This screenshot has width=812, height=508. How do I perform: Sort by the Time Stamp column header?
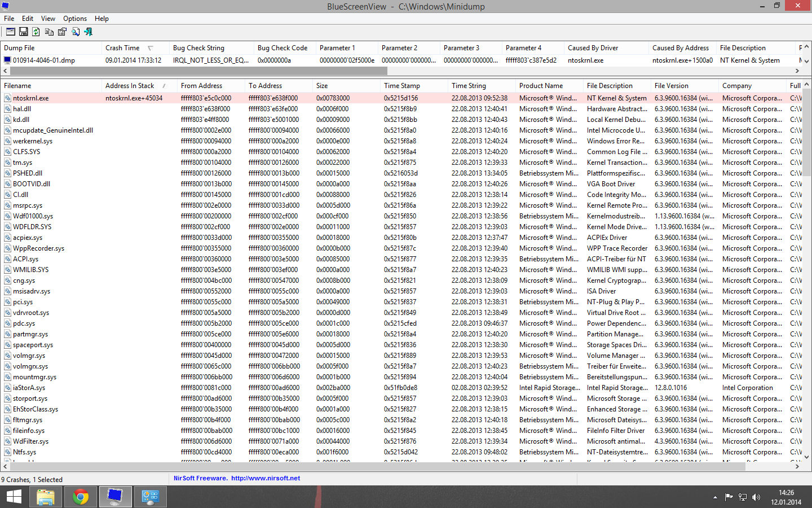pos(414,86)
